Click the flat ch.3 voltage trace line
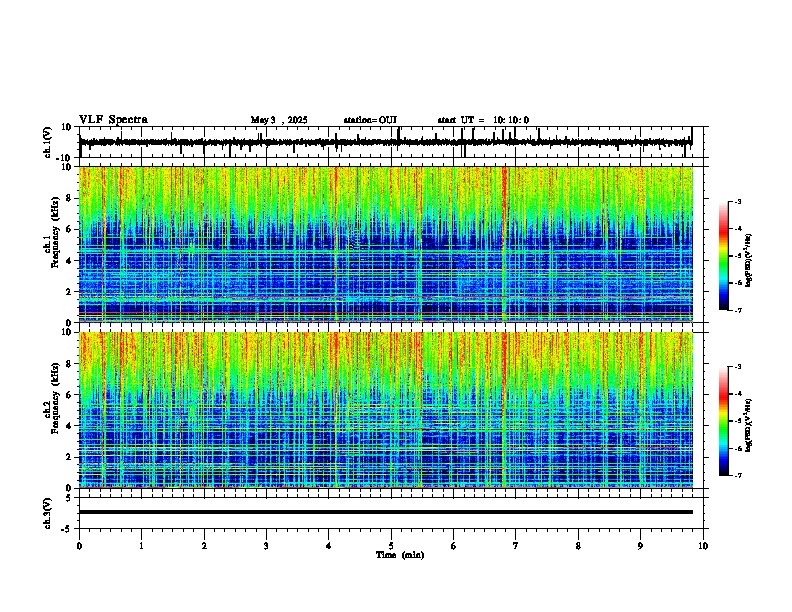792x612 pixels. point(386,512)
